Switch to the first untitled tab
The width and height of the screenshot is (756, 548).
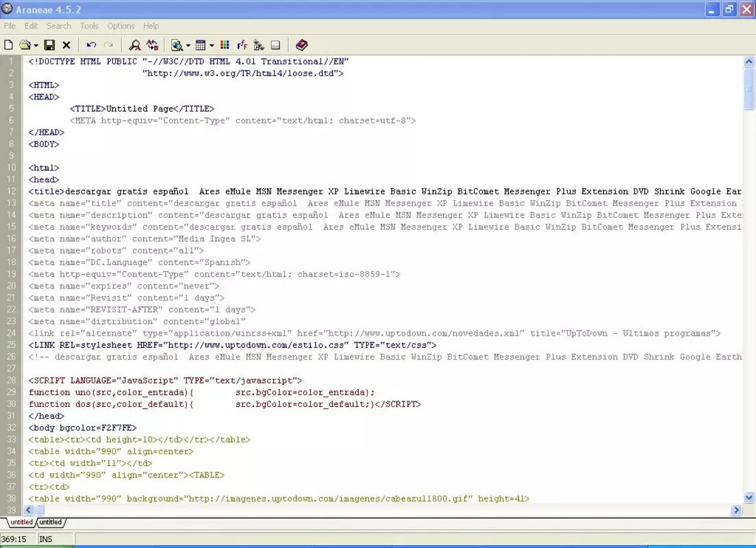pos(21,522)
